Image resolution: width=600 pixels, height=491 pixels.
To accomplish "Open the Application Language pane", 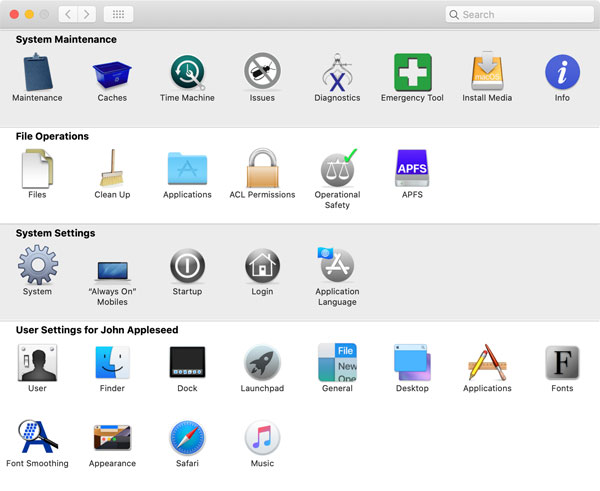I will coord(336,264).
